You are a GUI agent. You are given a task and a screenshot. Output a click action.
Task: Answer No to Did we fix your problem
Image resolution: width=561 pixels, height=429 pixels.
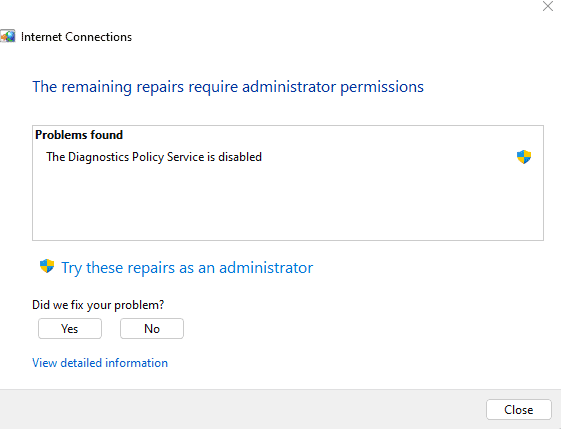[152, 328]
